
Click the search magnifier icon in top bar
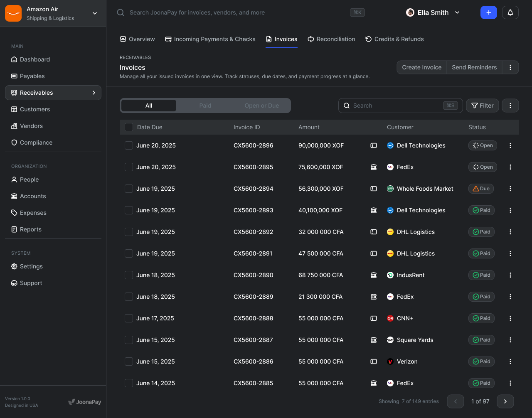coord(121,12)
